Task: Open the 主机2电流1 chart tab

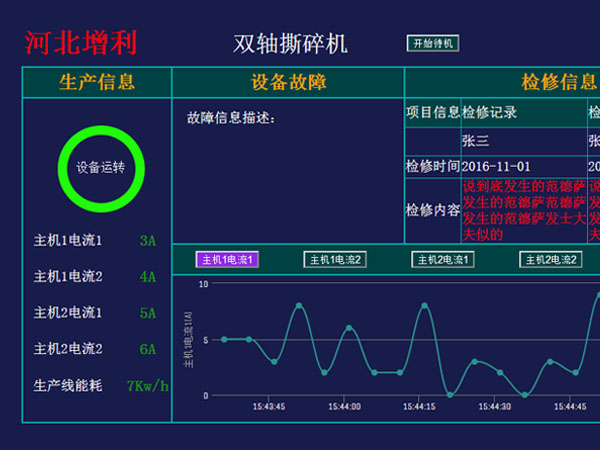Action: (442, 260)
